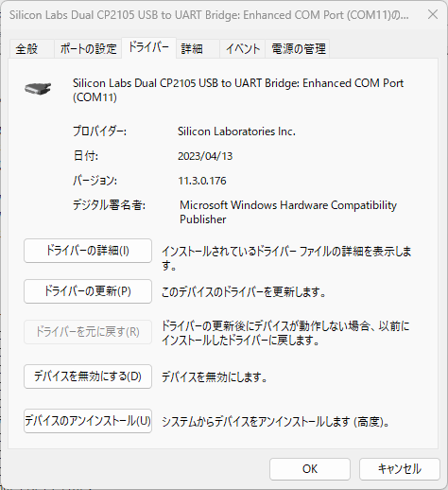The image size is (448, 490).
Task: Click the device name text with (COM11)
Action: pyautogui.click(x=238, y=90)
